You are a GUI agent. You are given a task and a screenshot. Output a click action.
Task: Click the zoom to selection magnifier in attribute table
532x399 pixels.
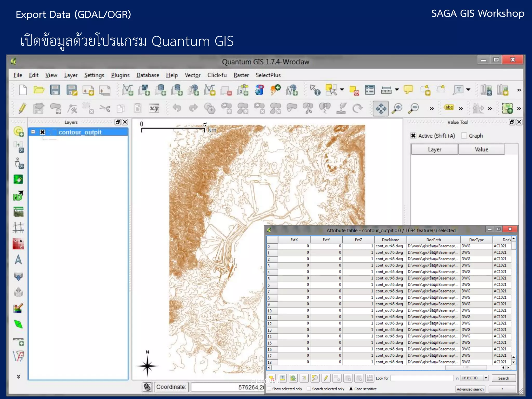point(315,378)
